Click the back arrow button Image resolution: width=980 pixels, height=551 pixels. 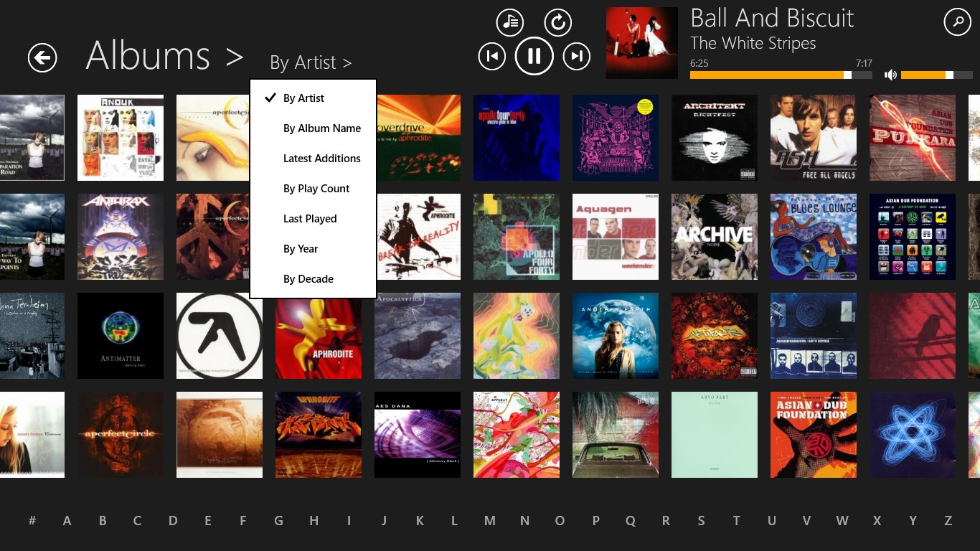tap(42, 57)
